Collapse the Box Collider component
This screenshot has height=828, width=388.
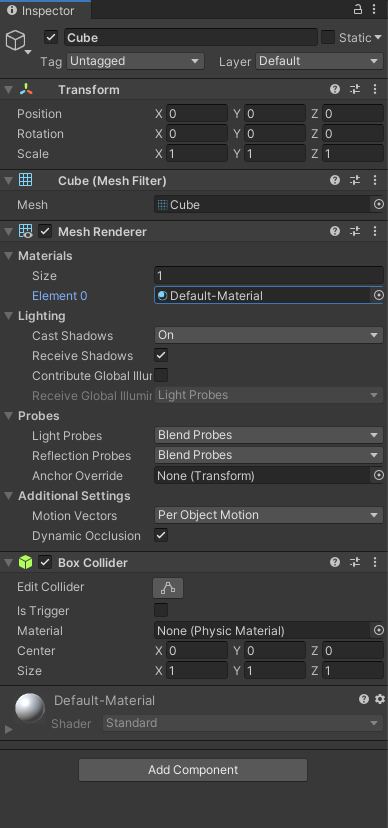(x=8, y=563)
